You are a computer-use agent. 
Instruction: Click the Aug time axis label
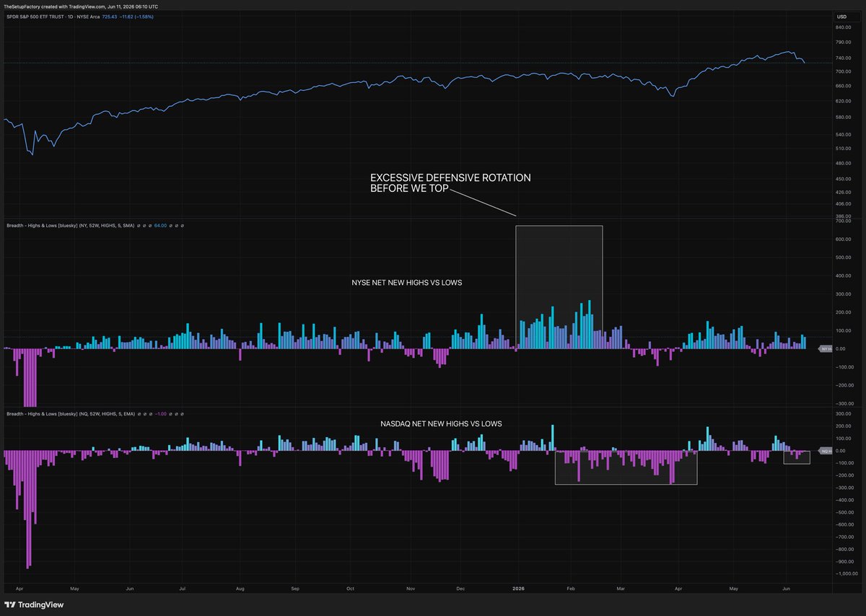[239, 589]
